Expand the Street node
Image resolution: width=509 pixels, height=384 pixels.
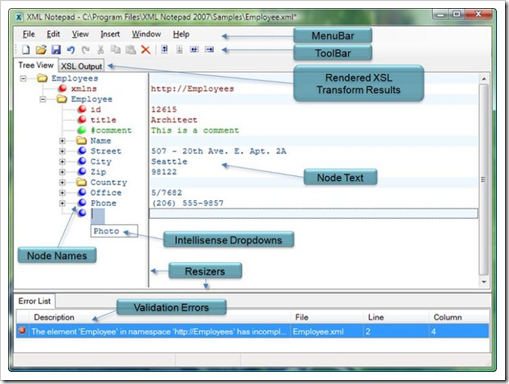(62, 151)
